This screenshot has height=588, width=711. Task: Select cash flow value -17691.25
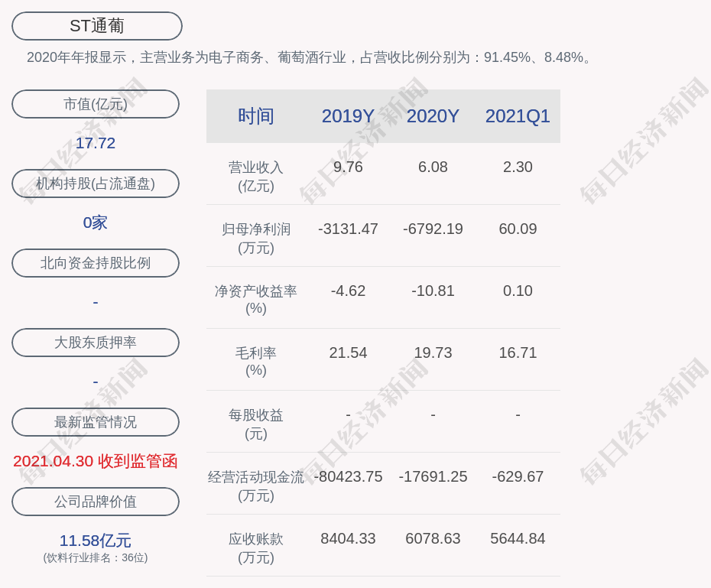pyautogui.click(x=433, y=476)
